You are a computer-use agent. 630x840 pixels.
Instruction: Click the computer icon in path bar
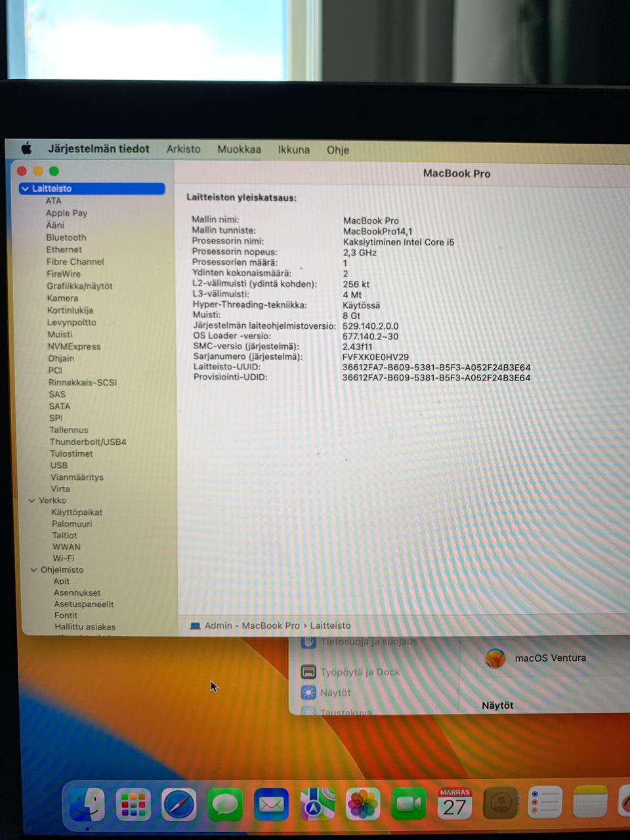pos(195,625)
